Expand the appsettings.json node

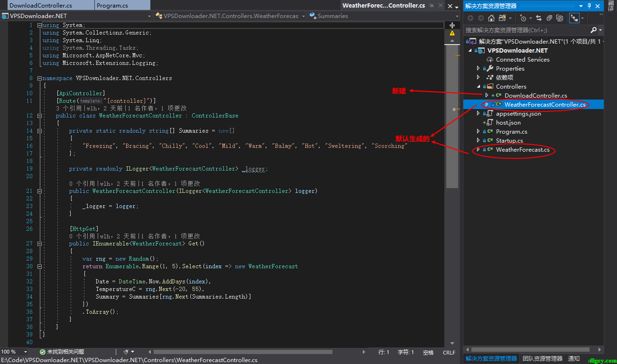click(x=478, y=113)
